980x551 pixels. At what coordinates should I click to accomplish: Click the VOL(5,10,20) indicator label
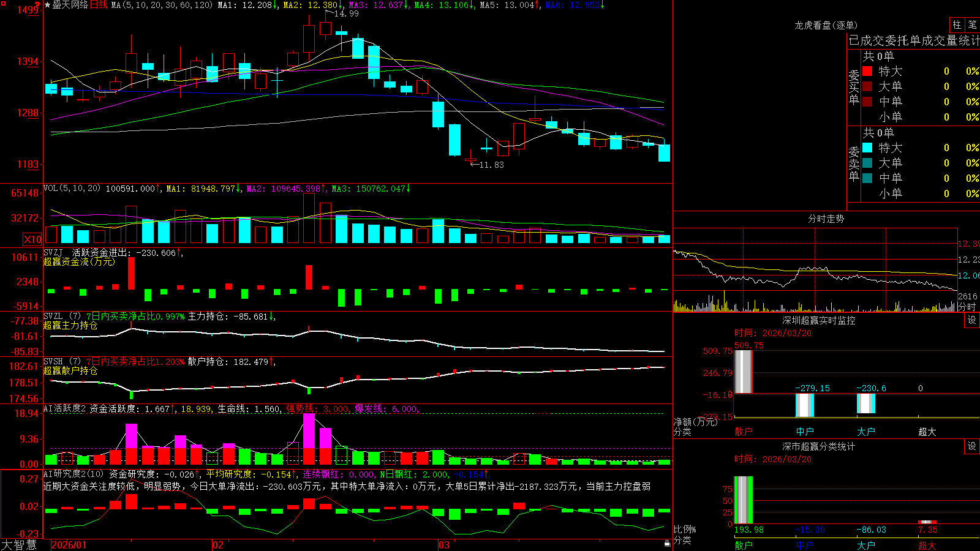point(72,189)
